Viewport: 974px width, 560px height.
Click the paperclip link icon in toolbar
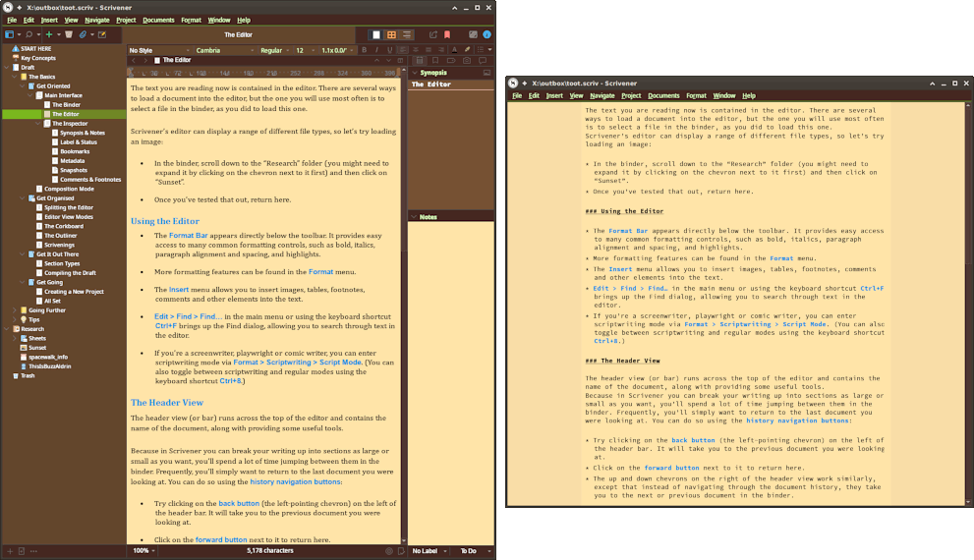click(x=83, y=34)
